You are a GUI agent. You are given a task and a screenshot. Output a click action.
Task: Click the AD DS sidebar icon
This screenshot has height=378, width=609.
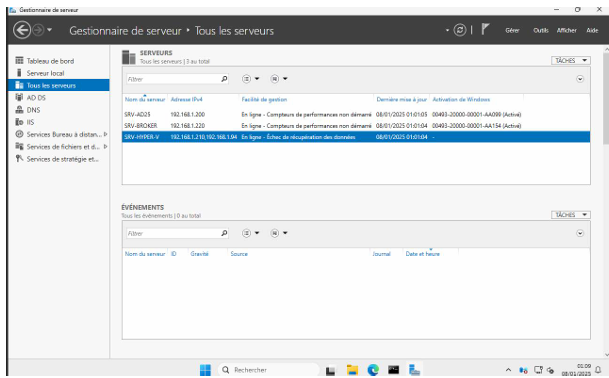coord(19,97)
